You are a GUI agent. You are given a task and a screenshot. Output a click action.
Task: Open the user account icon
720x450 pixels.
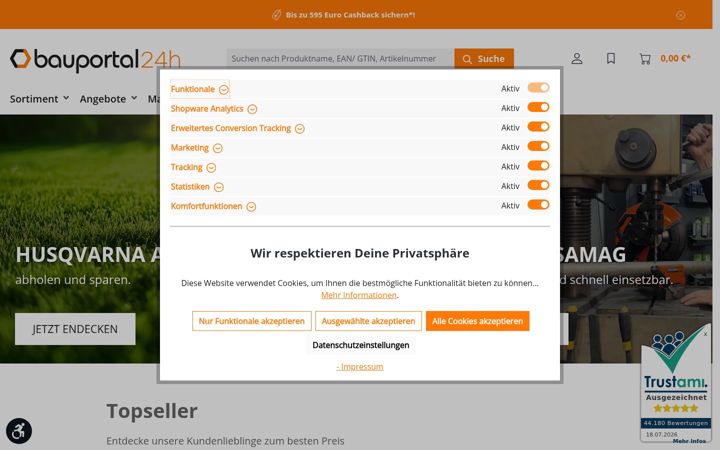[x=577, y=58]
